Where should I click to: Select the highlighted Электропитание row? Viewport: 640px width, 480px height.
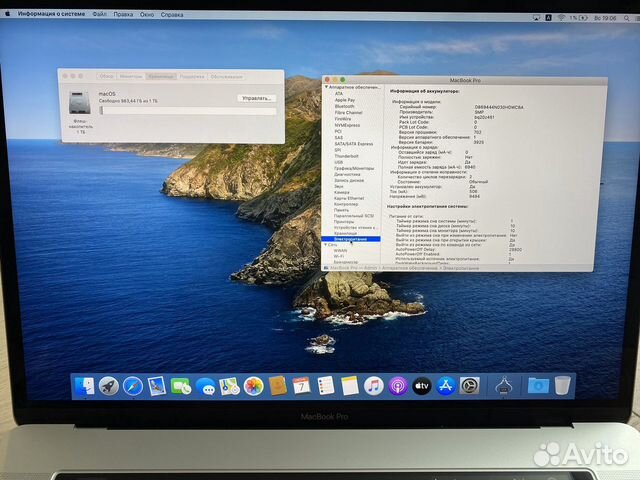[x=351, y=239]
